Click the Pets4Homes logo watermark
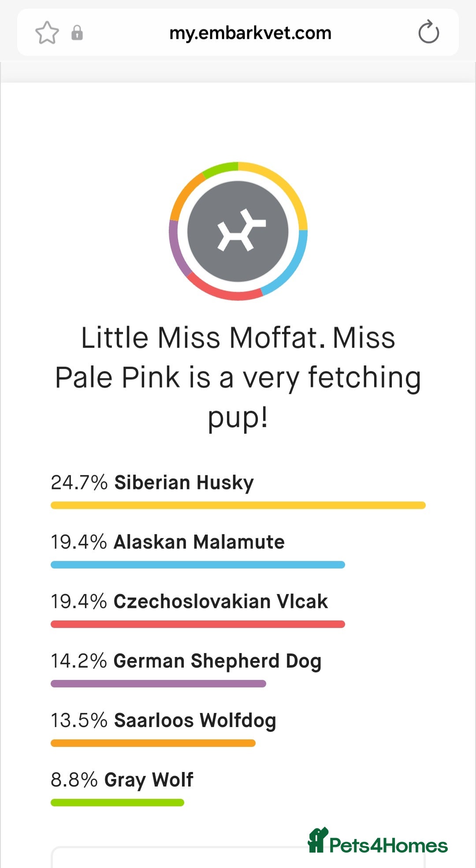The height and width of the screenshot is (868, 476). [378, 841]
